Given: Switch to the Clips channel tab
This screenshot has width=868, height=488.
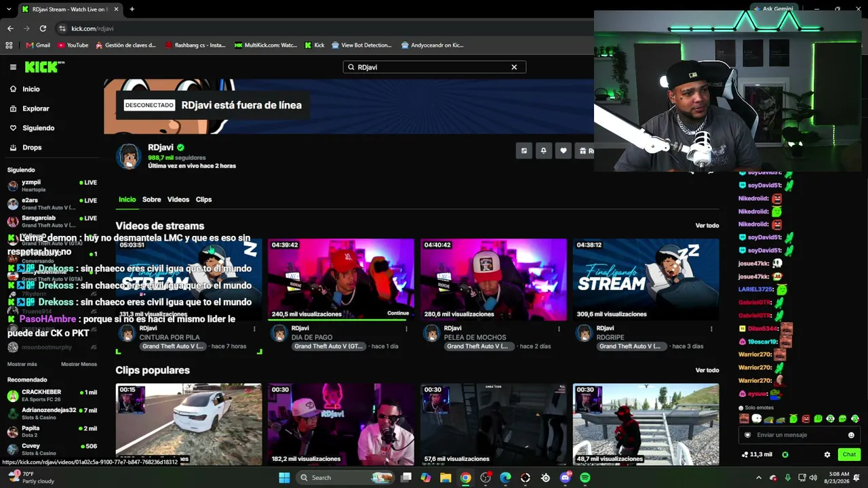Looking at the screenshot, I should click(x=203, y=199).
